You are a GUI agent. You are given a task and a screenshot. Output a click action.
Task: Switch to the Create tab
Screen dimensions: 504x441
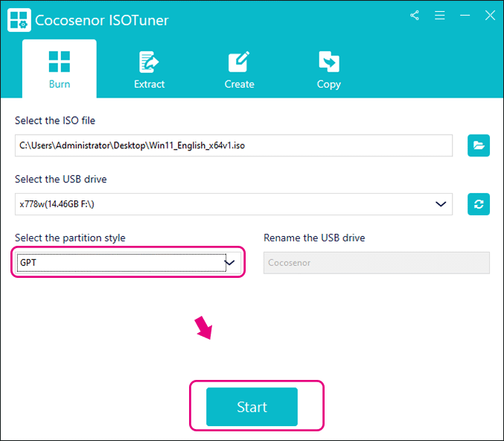coord(239,69)
